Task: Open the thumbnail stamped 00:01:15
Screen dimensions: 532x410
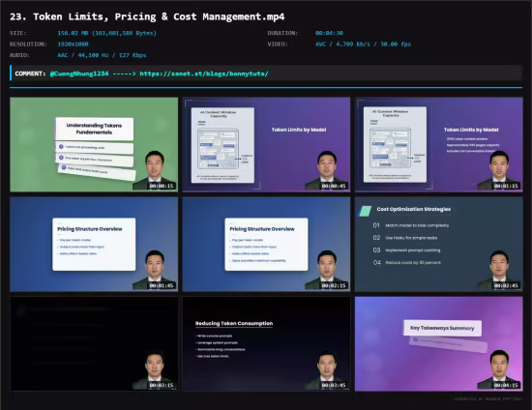Action: click(439, 144)
